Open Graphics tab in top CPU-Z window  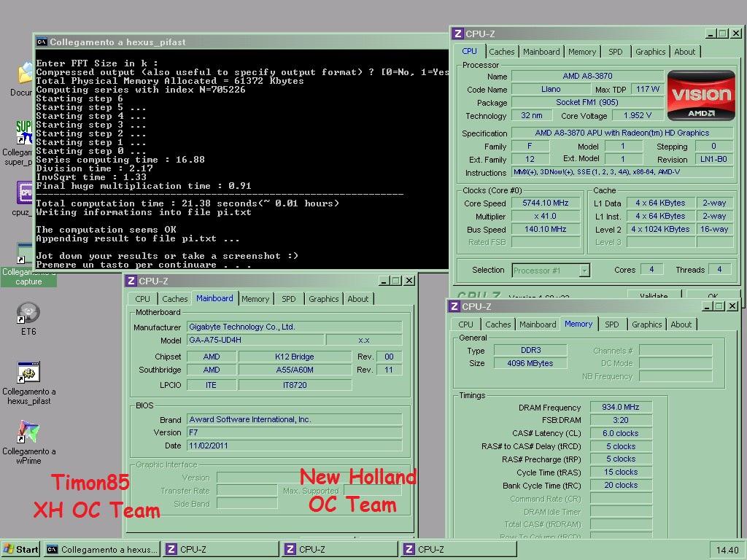click(x=650, y=52)
